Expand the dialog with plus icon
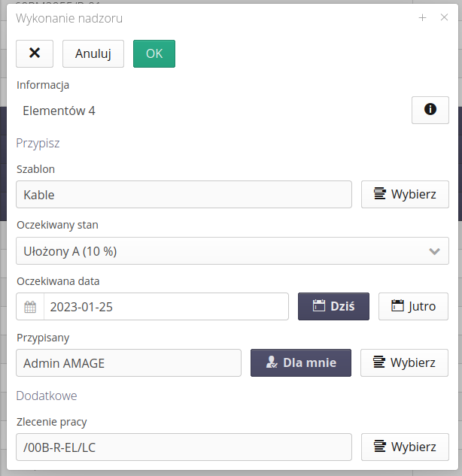 [x=423, y=18]
